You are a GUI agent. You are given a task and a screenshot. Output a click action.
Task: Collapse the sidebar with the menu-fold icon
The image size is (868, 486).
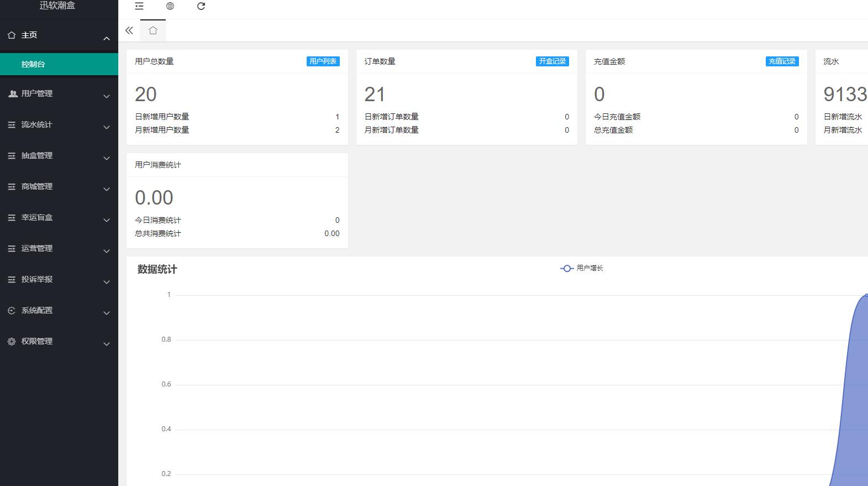click(139, 6)
